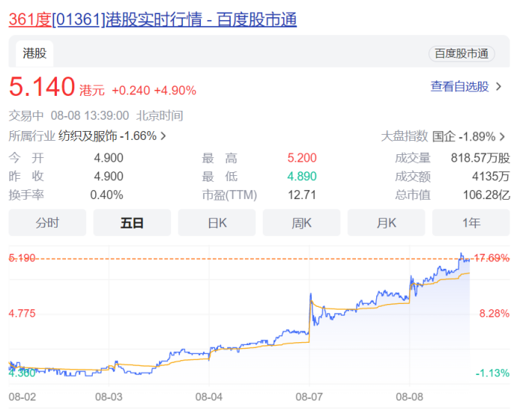Click the 成交量 value 818.57万股
Screen dimensions: 532x411
480,158
